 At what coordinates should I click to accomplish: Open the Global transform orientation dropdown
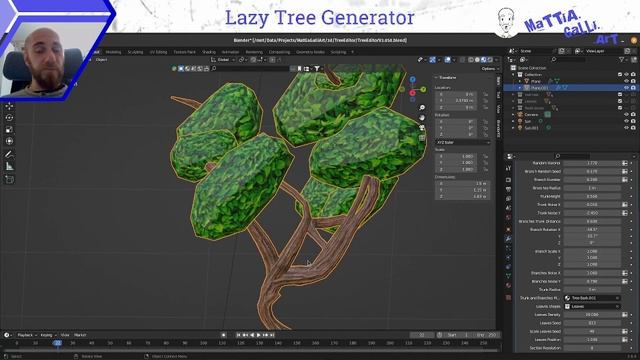tap(223, 60)
